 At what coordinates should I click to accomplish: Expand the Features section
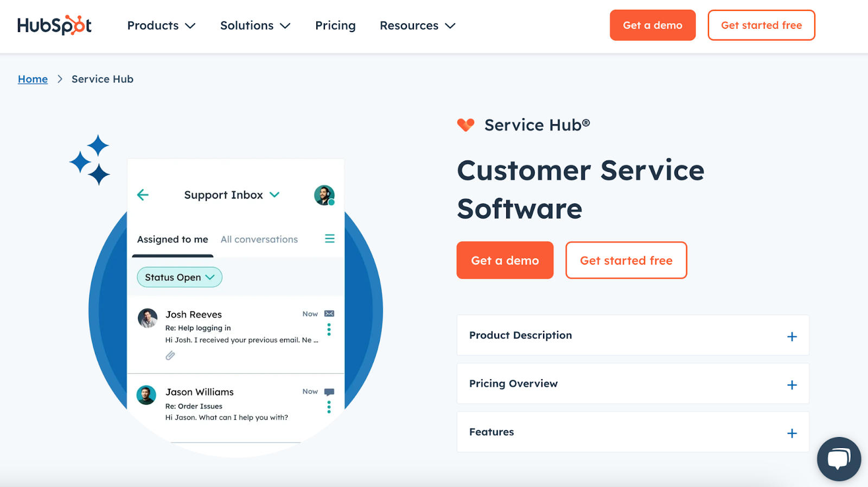pyautogui.click(x=633, y=432)
